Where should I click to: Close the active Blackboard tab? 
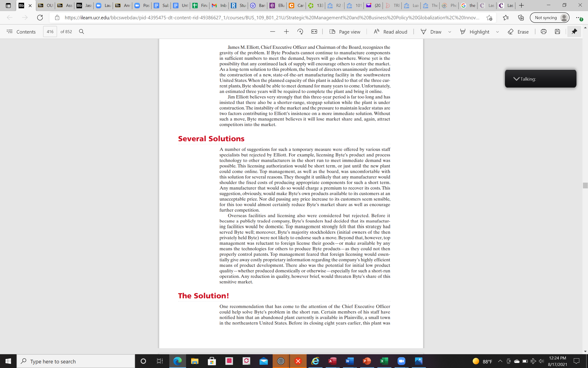30,6
